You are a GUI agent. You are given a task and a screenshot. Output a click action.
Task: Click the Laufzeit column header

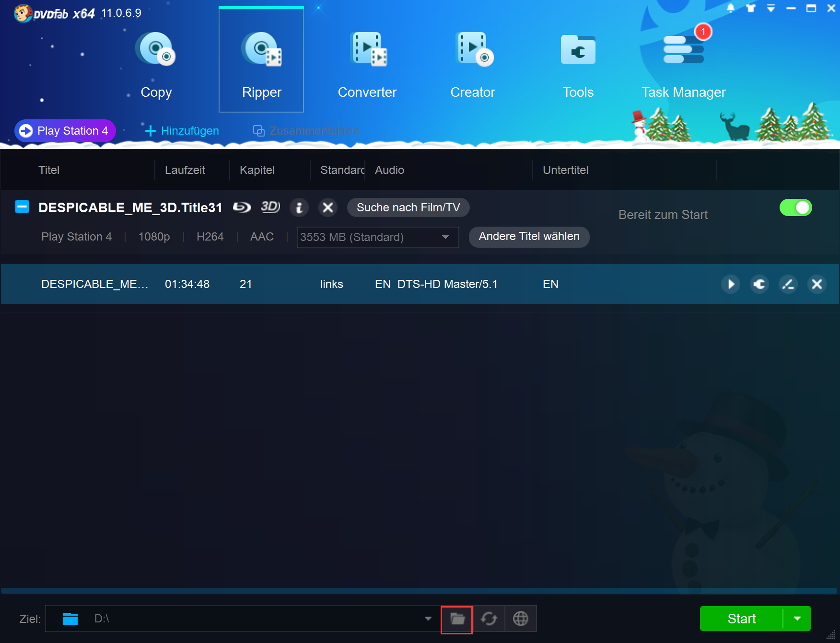tap(185, 170)
